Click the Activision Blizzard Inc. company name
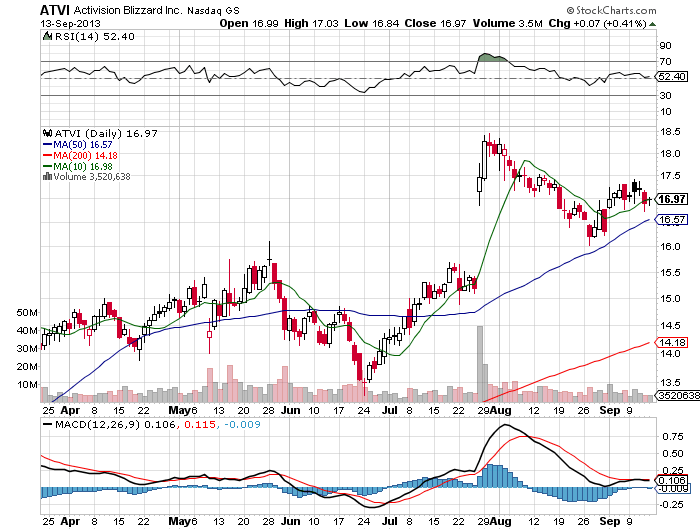 tap(128, 10)
